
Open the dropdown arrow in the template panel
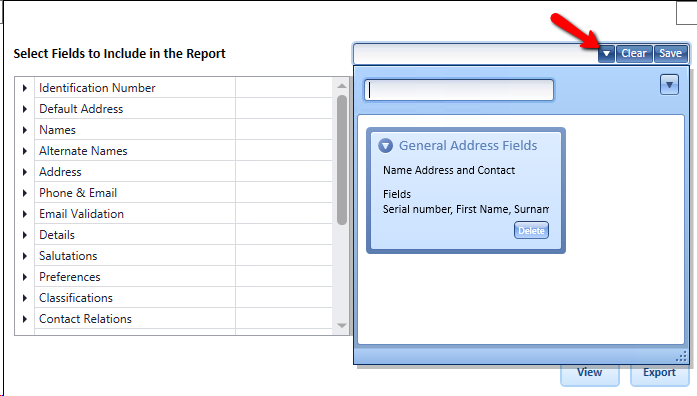point(669,85)
